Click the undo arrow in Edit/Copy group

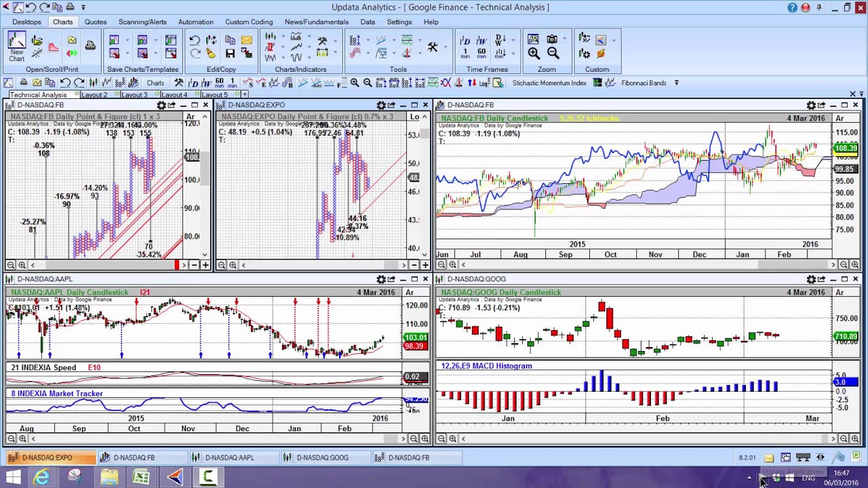pos(195,40)
